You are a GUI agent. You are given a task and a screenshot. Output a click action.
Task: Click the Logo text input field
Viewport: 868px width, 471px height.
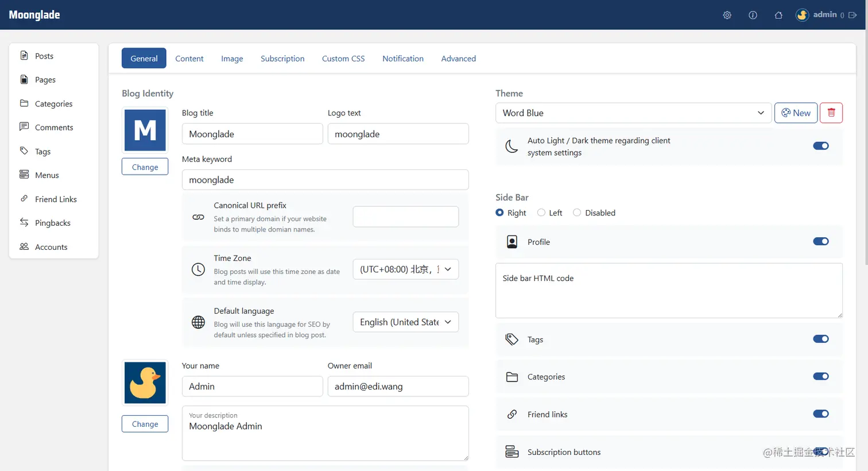398,134
